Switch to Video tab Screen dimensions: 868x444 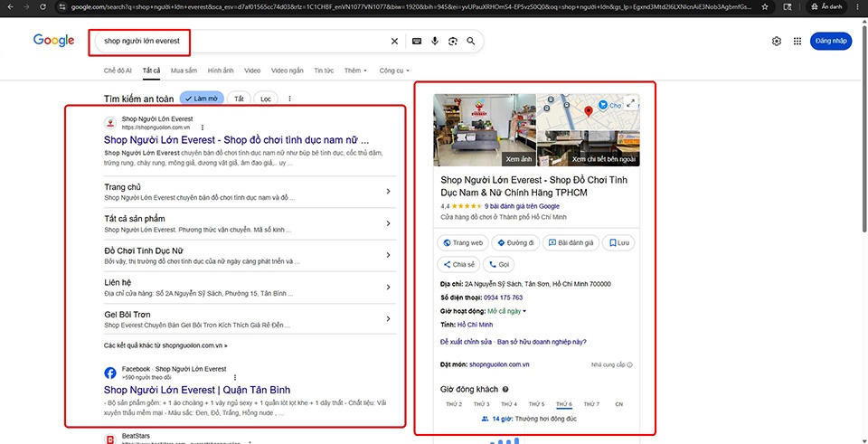coord(252,71)
